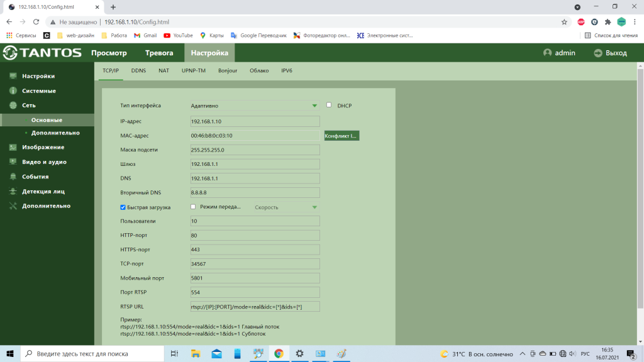
Task: Click the Выход logout button
Action: [x=610, y=53]
